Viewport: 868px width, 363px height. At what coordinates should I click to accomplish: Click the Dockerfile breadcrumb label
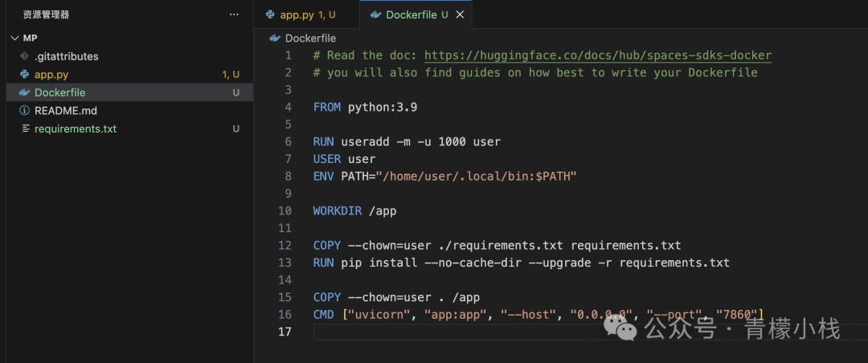point(310,39)
